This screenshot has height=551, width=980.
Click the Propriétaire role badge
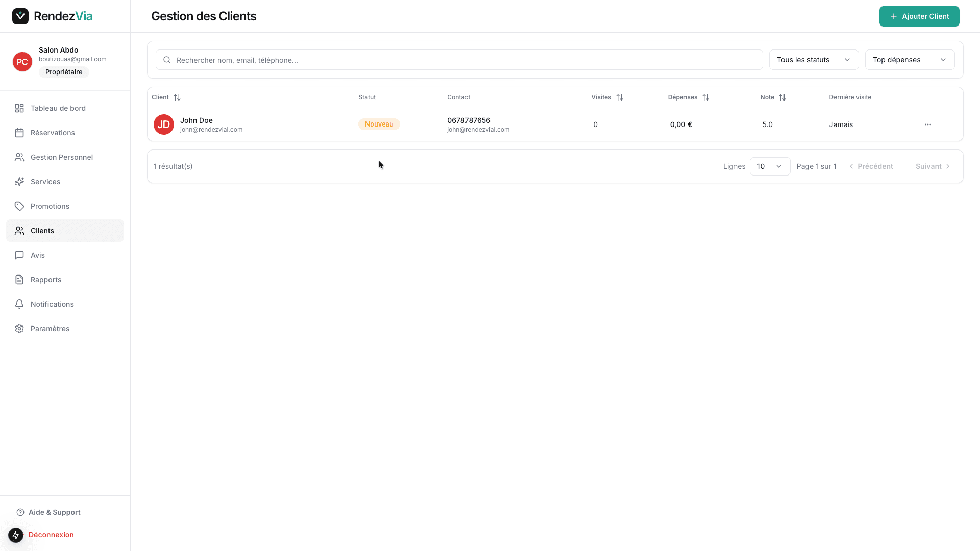pyautogui.click(x=64, y=72)
